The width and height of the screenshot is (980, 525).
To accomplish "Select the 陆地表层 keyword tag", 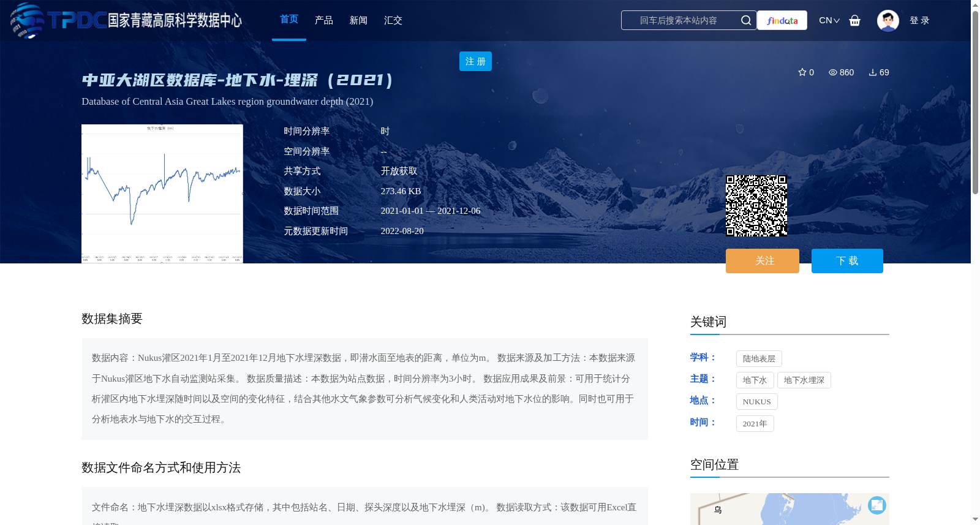I will 759,359.
